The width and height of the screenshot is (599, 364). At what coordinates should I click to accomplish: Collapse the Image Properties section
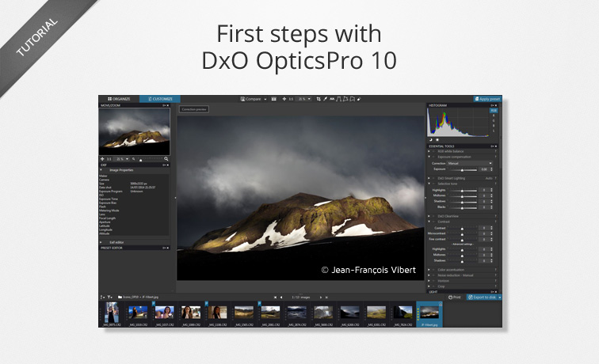click(101, 170)
